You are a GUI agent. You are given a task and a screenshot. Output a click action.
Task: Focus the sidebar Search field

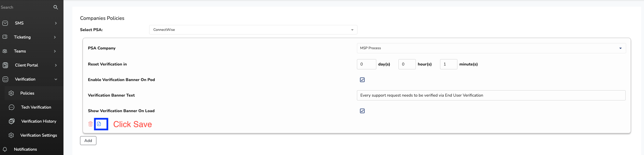click(25, 7)
